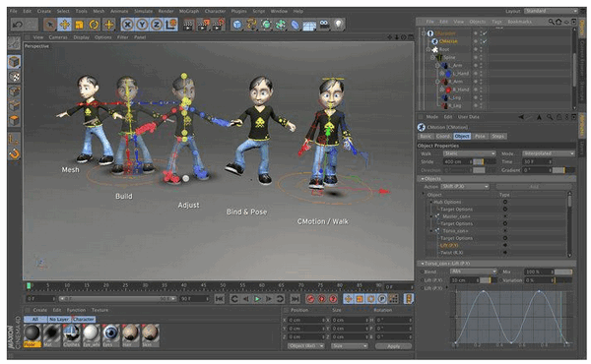
Task: Expand the R_Arm tree node
Action: (x=437, y=82)
